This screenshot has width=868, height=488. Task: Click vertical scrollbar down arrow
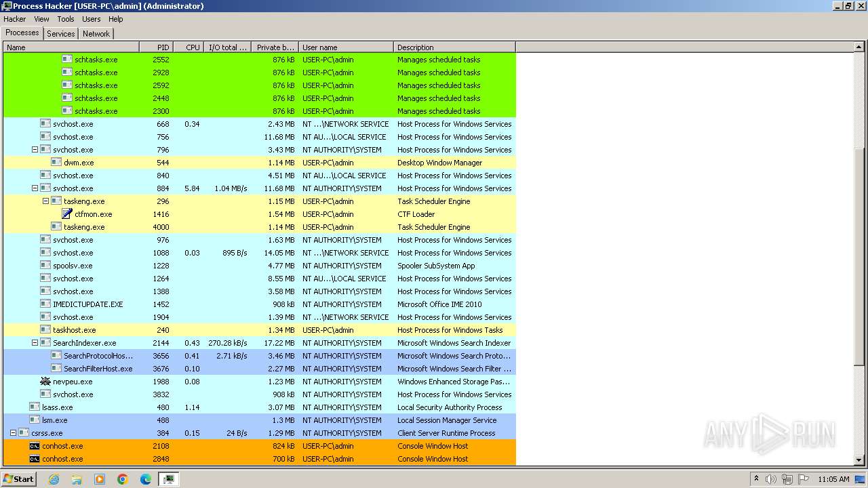[859, 460]
